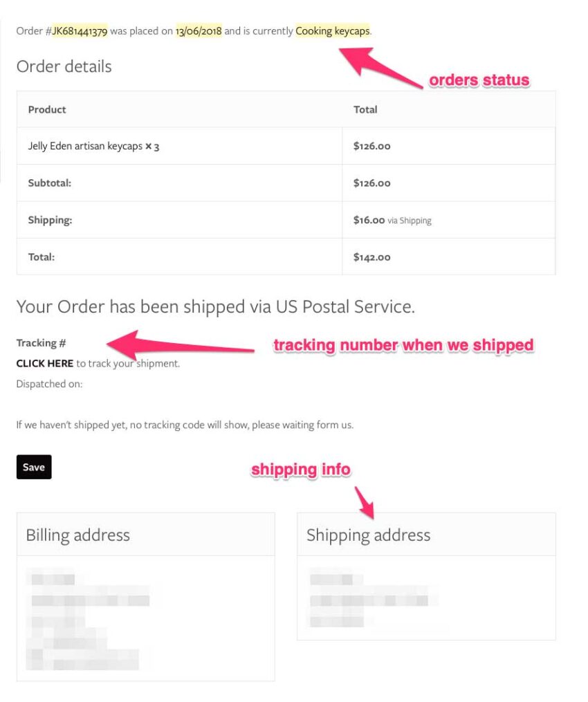Click the Save button
The width and height of the screenshot is (588, 702).
click(34, 467)
